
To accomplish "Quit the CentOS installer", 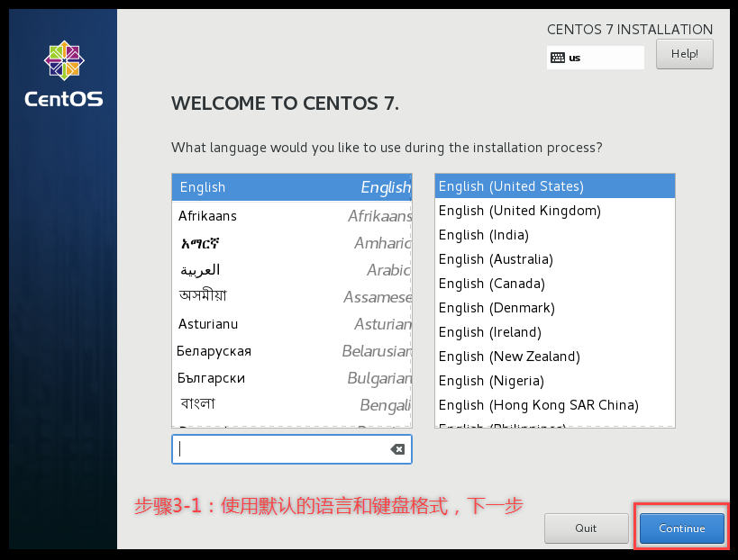I will [x=586, y=528].
